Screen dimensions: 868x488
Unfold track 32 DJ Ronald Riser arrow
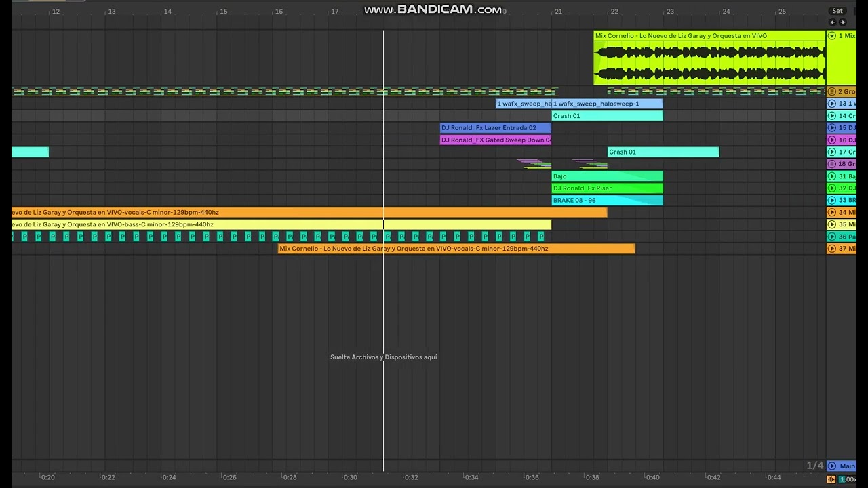click(x=832, y=188)
